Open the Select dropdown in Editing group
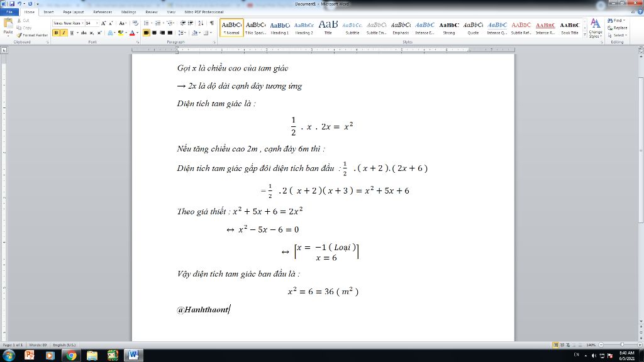Viewport: 644px width, 362px height. [617, 35]
